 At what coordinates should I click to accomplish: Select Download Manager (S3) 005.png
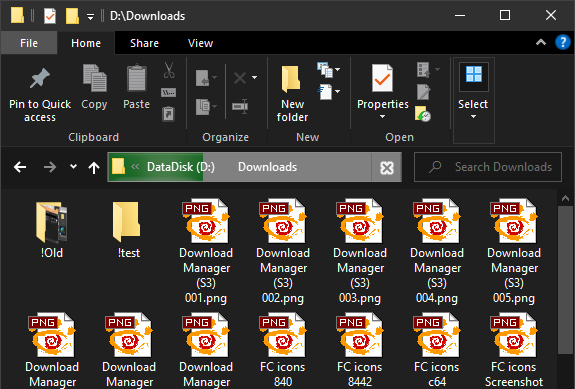point(514,252)
